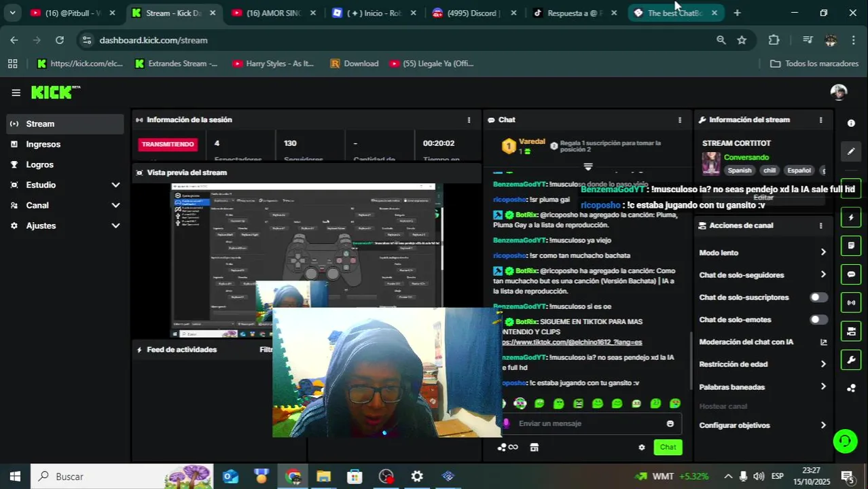Click the chill stream tag
The height and width of the screenshot is (489, 868).
pos(769,170)
